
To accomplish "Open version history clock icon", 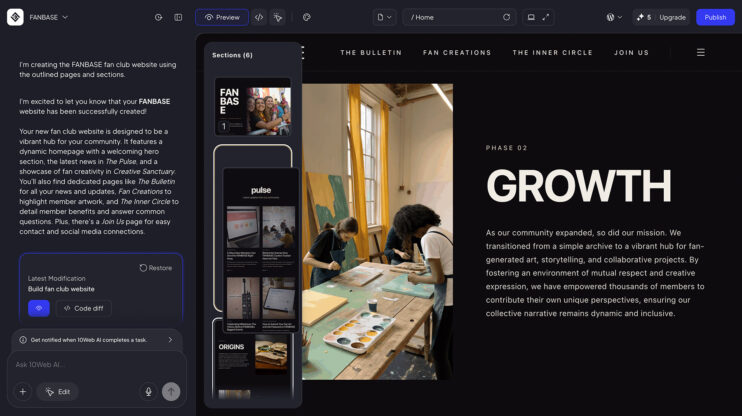I will pyautogui.click(x=159, y=17).
